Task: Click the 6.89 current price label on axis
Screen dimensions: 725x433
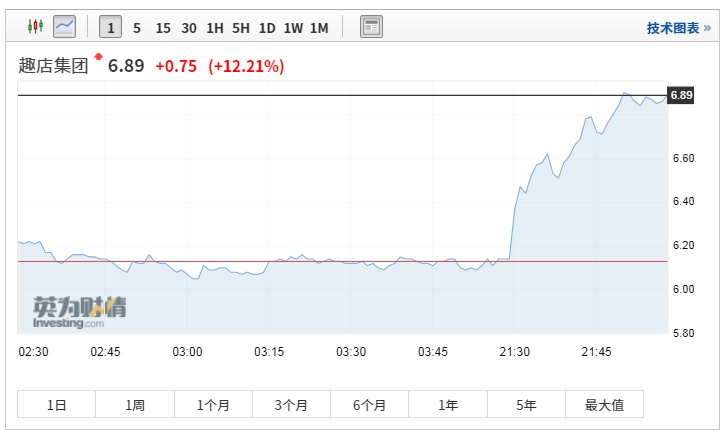Action: click(681, 95)
